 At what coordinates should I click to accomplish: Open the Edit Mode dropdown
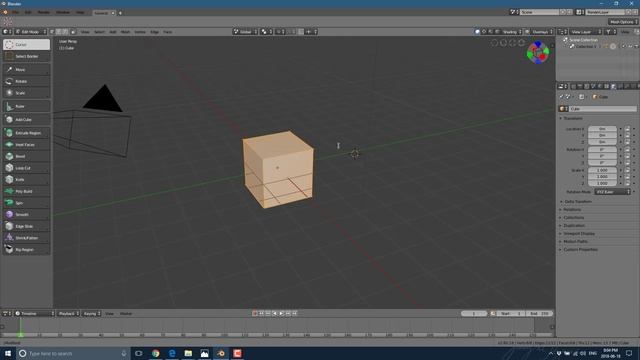click(x=31, y=32)
